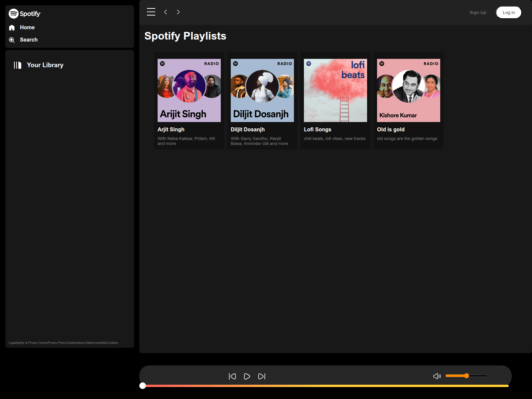
Task: Open the Diljit Dosanjh playlist
Action: 262,90
